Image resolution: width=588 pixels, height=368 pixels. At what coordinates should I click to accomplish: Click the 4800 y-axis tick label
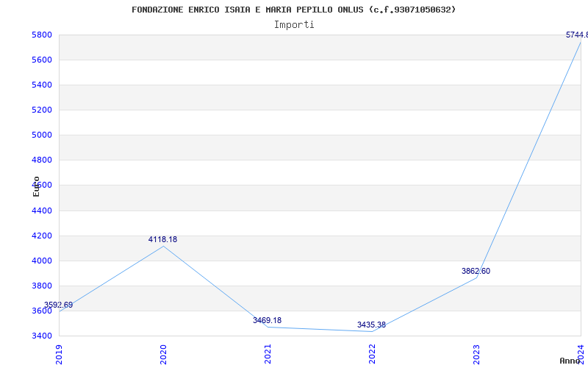[x=42, y=160]
